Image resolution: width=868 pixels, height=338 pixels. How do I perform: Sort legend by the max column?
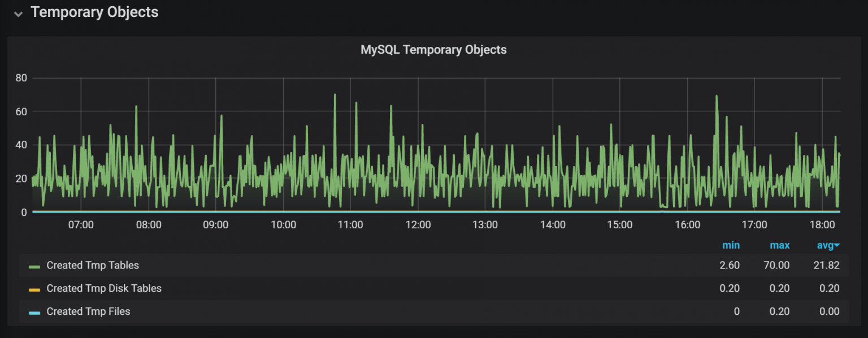780,245
